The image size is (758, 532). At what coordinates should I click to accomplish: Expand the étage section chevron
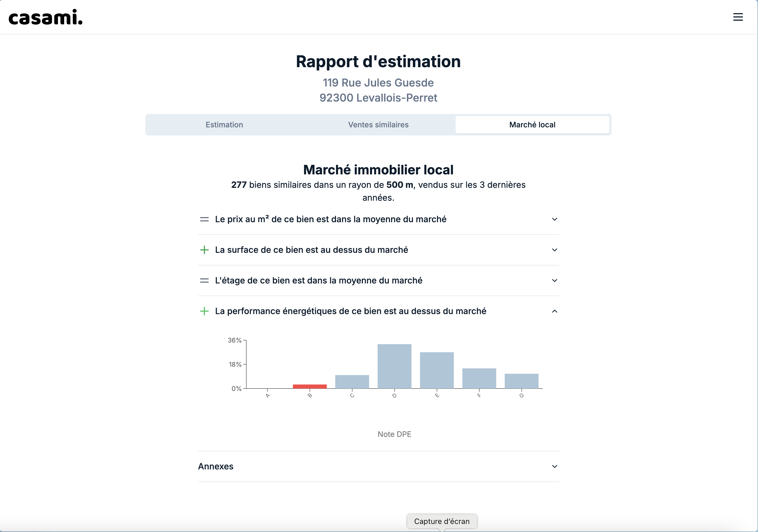click(554, 281)
